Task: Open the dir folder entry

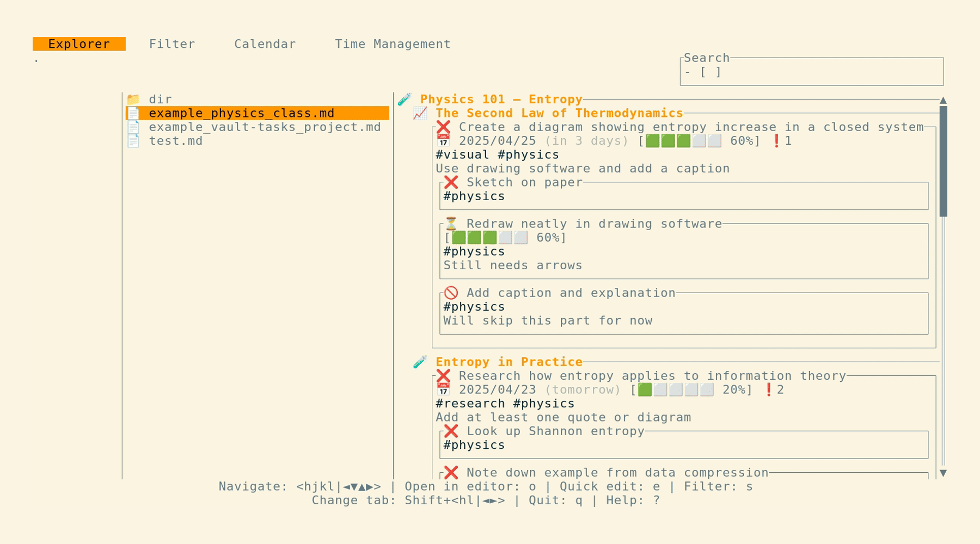Action: (160, 100)
